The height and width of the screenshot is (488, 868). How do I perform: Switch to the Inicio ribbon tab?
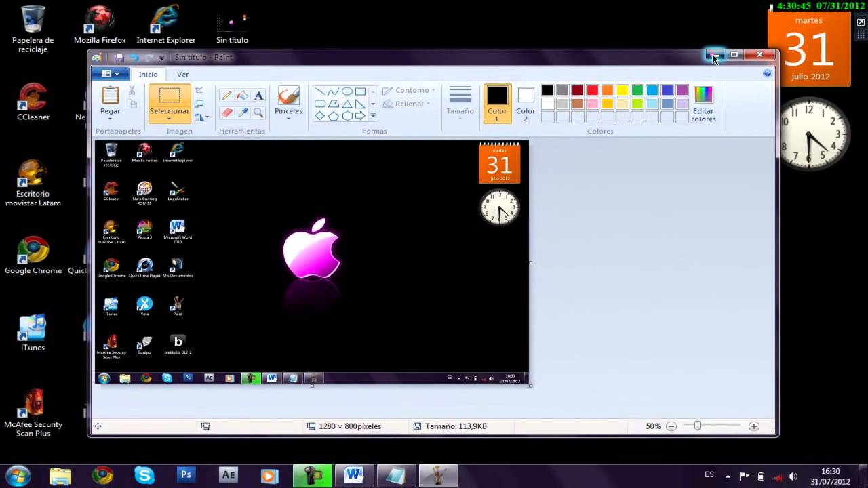point(148,75)
